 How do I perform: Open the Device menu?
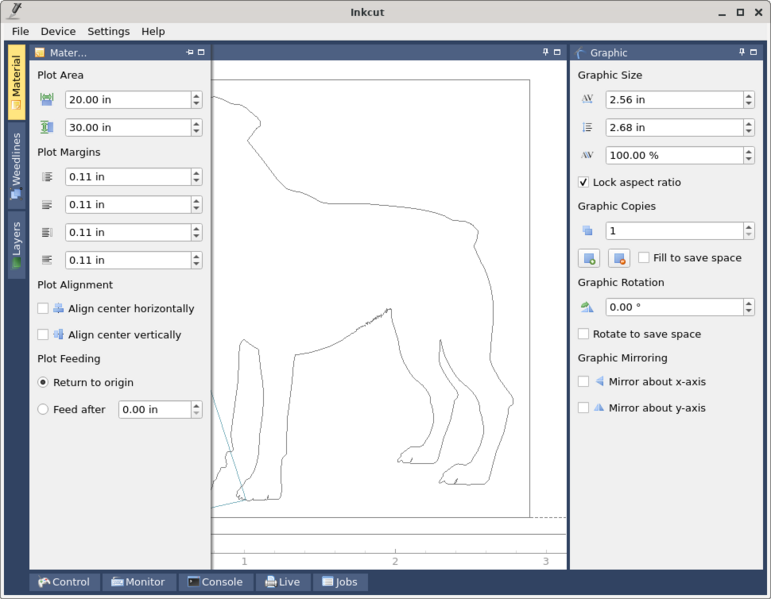click(58, 31)
